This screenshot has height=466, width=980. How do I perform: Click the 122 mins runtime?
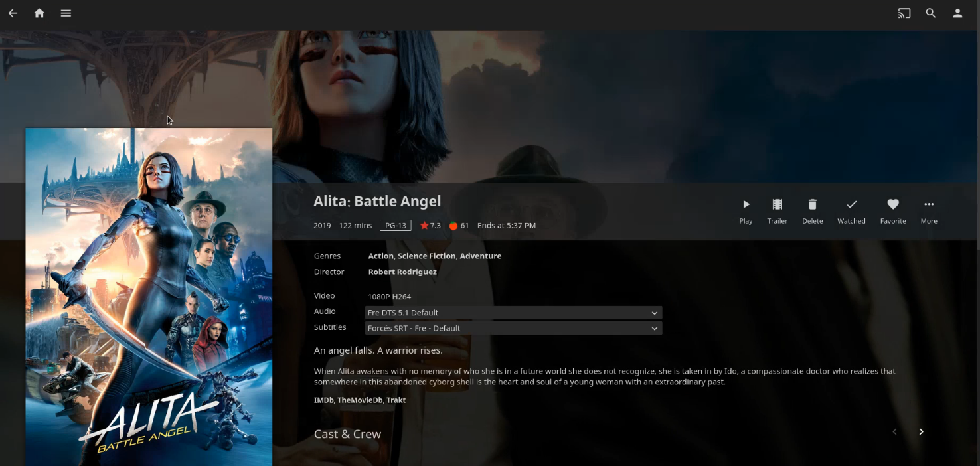click(355, 226)
